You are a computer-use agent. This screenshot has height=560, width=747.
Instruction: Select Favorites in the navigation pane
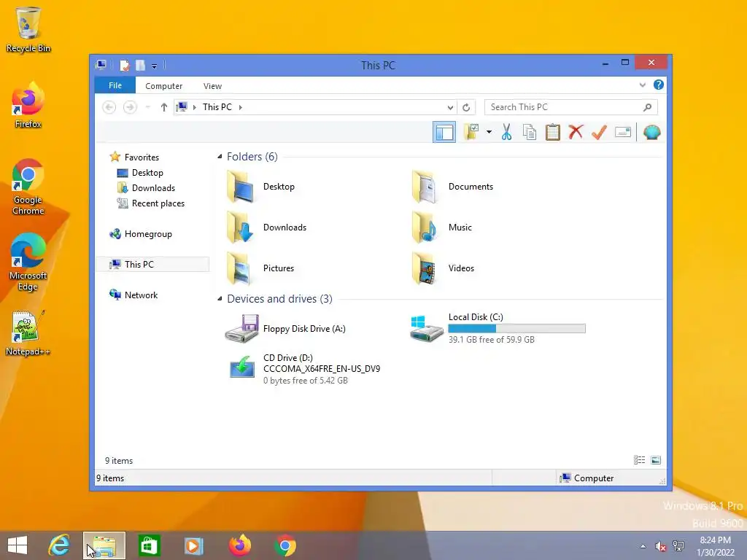coord(142,157)
